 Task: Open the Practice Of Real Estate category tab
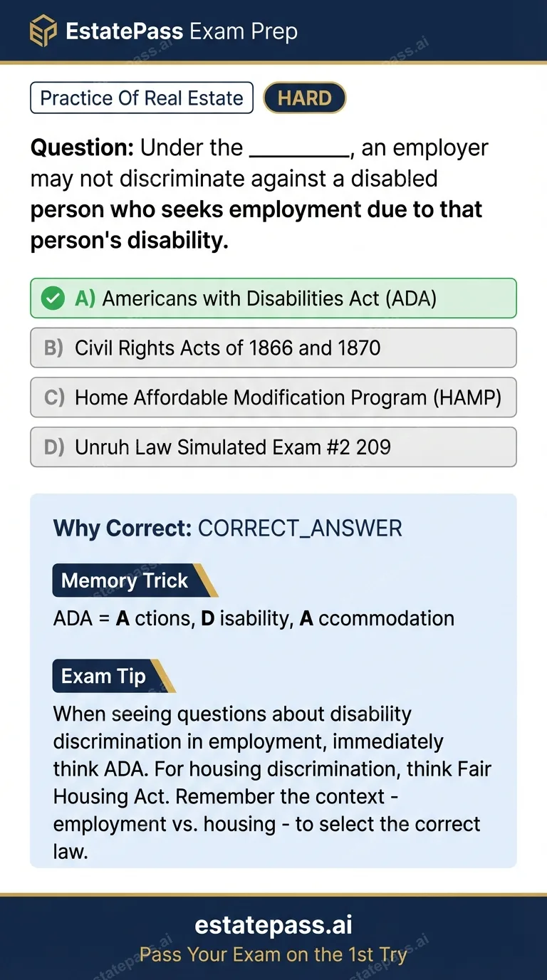[x=141, y=98]
